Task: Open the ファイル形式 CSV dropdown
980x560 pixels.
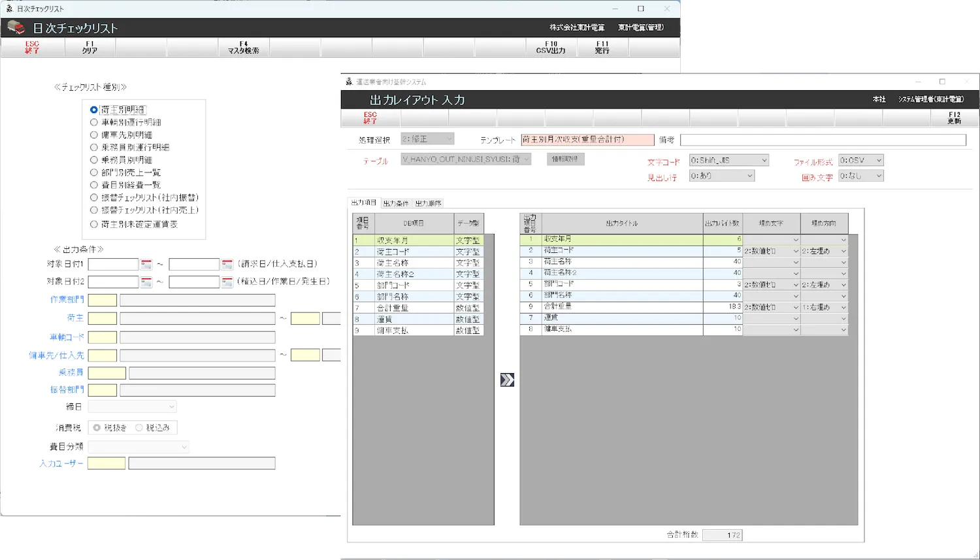Action: (x=879, y=161)
